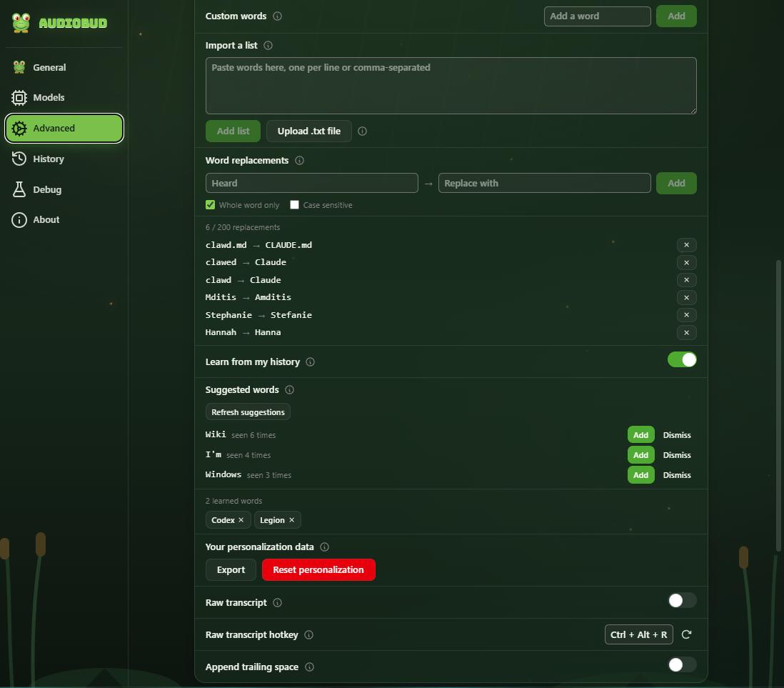Screen dimensions: 784x688
Task: Switch to the Models section
Action: pos(64,98)
